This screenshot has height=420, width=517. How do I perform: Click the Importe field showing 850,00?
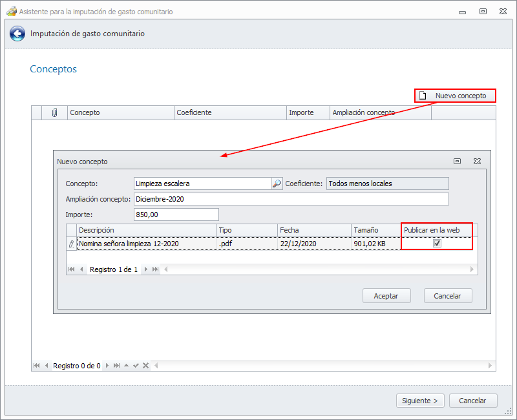(x=176, y=215)
